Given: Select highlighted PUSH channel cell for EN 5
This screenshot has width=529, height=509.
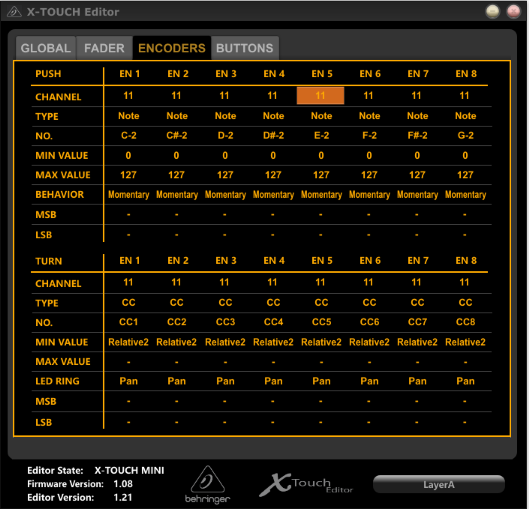Looking at the screenshot, I should [x=321, y=96].
